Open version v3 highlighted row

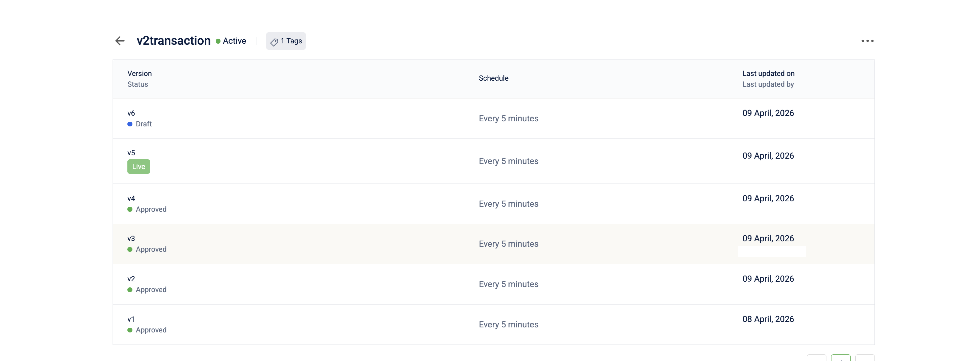pos(493,244)
